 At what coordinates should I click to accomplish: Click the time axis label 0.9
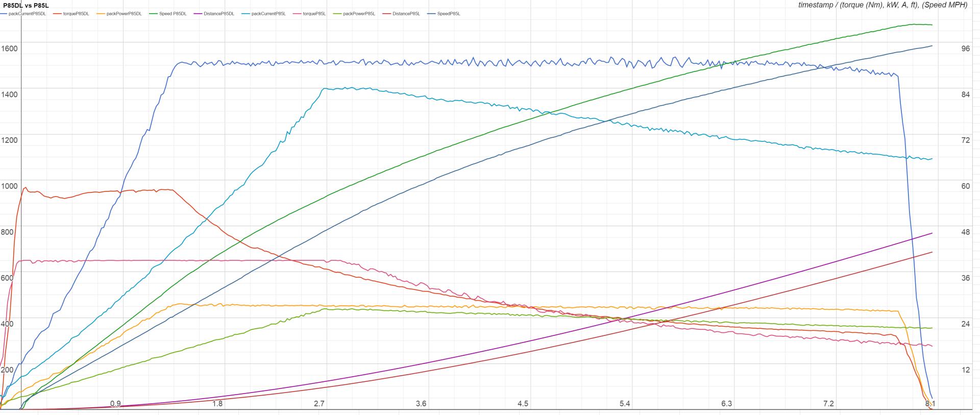pyautogui.click(x=116, y=404)
